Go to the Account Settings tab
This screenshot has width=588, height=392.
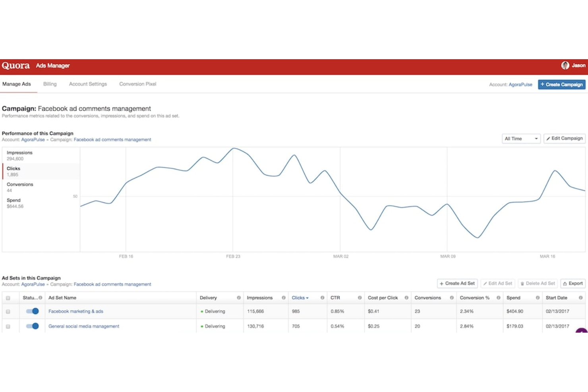[88, 84]
